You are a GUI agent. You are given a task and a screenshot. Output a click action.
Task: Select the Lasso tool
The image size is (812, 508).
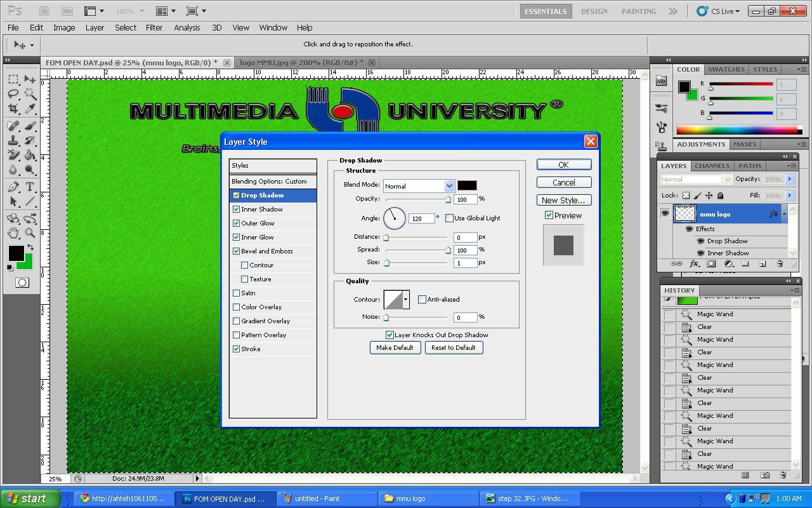[x=13, y=94]
